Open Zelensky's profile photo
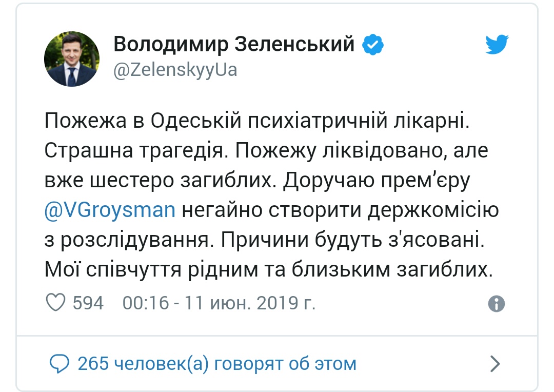554x392 pixels. 72,59
